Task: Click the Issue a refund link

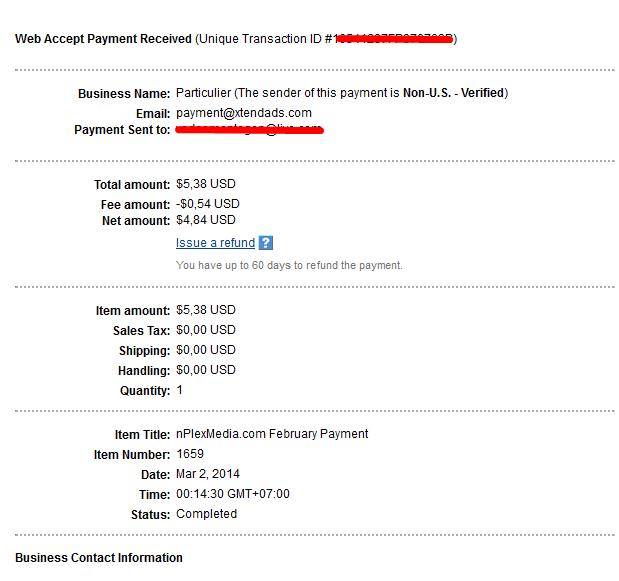Action: point(215,243)
